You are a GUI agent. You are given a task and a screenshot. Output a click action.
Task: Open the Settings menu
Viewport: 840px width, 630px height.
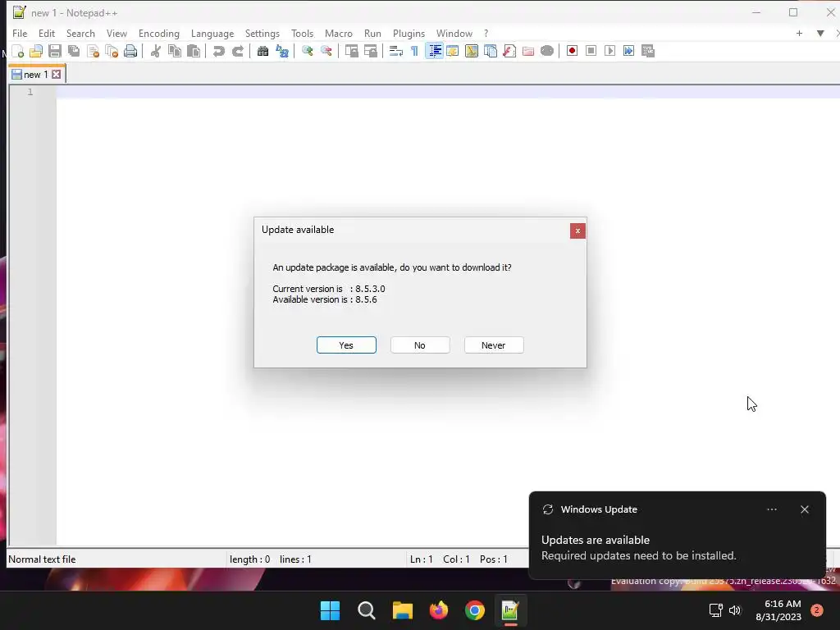click(262, 33)
